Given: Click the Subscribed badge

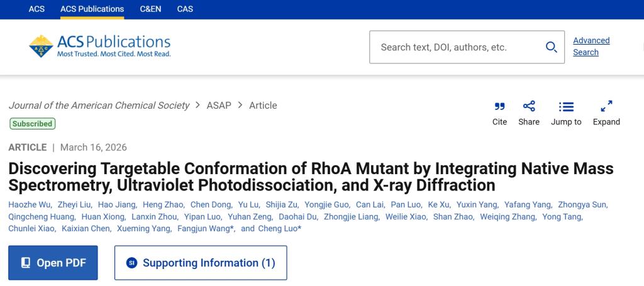Looking at the screenshot, I should (x=32, y=124).
